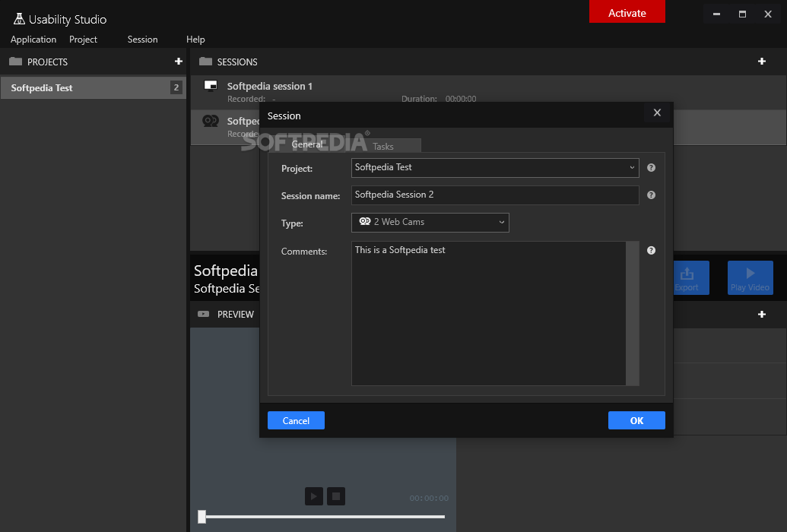Screen dimensions: 787x532
Task: Click the Usability Studio flask logo
Action: [19, 19]
